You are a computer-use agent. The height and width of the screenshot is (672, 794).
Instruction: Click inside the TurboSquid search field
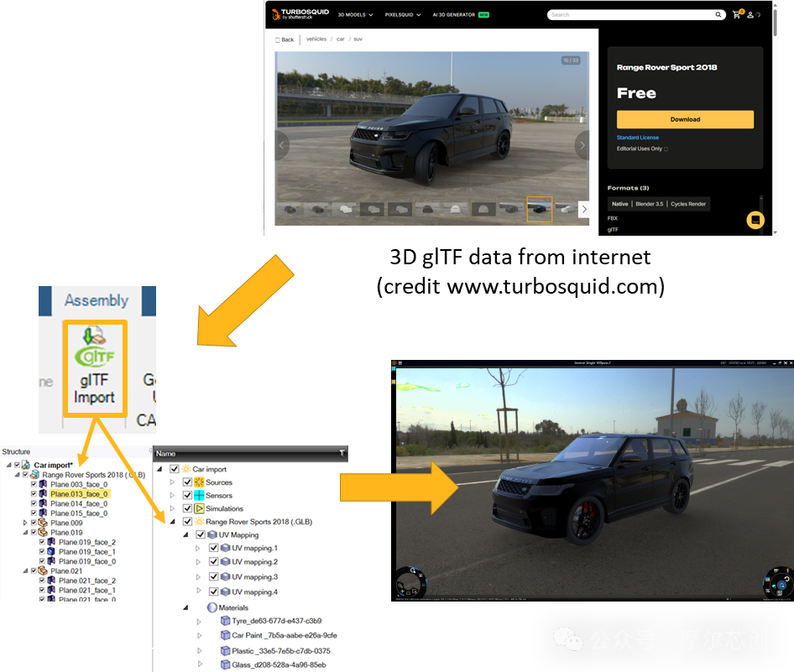click(x=631, y=14)
